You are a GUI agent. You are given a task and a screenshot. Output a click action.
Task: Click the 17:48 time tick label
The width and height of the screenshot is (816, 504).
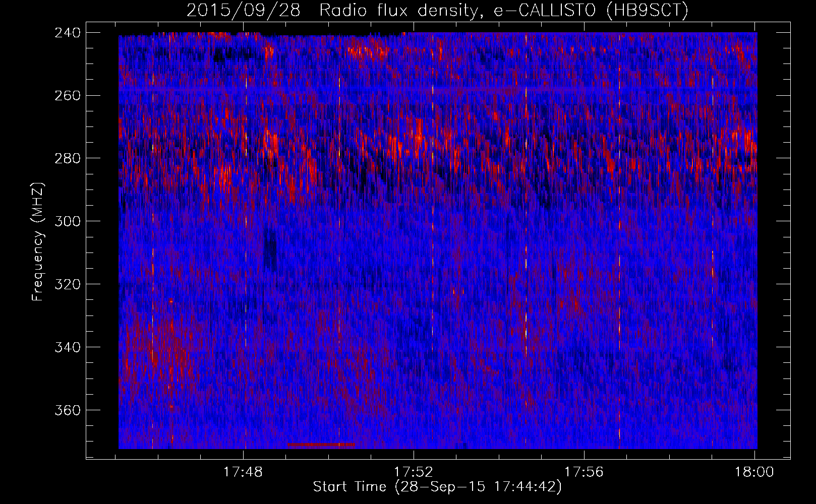coord(244,472)
